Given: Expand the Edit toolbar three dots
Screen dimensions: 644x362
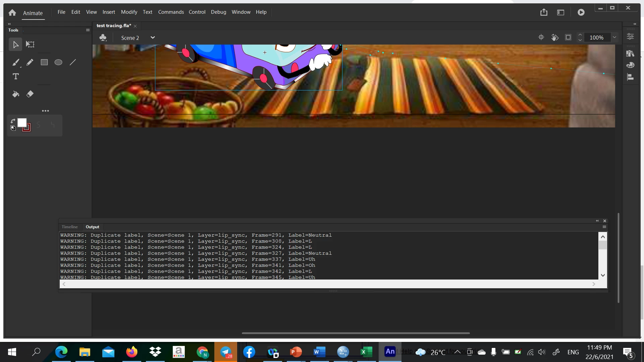Looking at the screenshot, I should coord(45,111).
